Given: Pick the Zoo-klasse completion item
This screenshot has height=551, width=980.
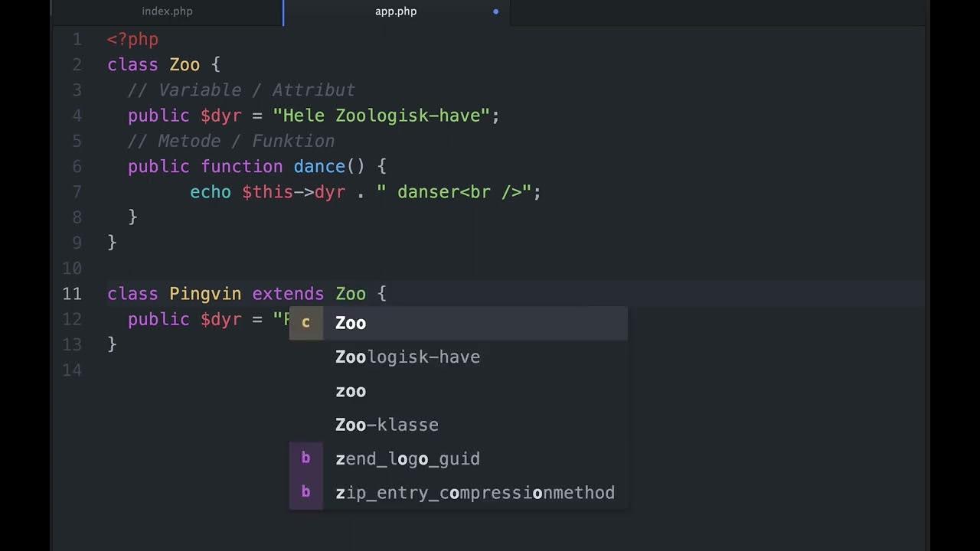Looking at the screenshot, I should click(387, 425).
